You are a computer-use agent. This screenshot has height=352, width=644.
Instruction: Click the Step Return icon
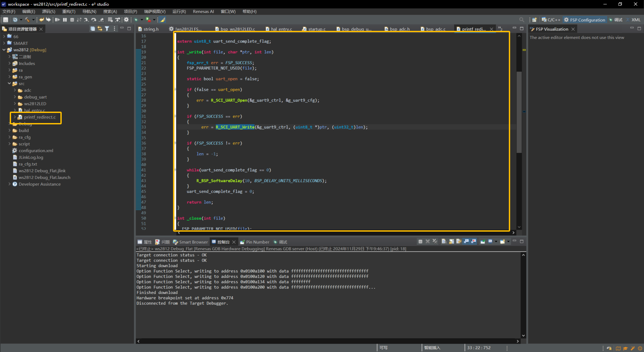101,20
